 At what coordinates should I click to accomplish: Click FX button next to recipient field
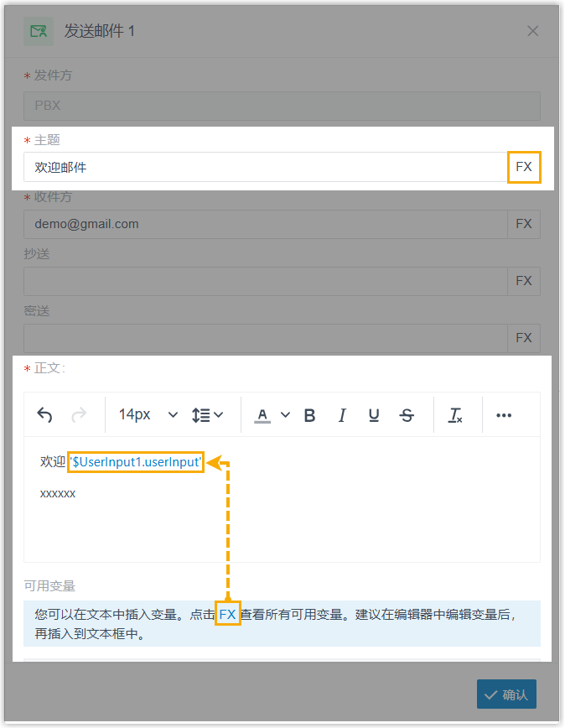click(x=524, y=224)
